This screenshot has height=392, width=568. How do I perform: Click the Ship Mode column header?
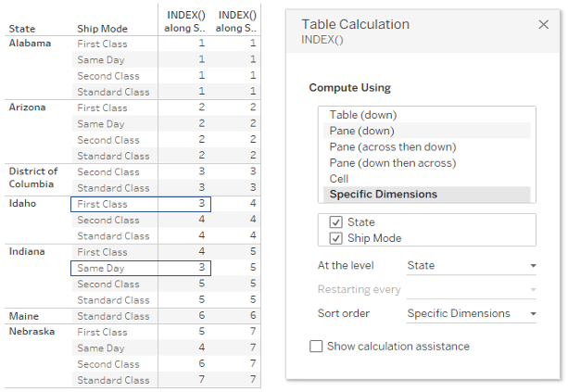(102, 29)
